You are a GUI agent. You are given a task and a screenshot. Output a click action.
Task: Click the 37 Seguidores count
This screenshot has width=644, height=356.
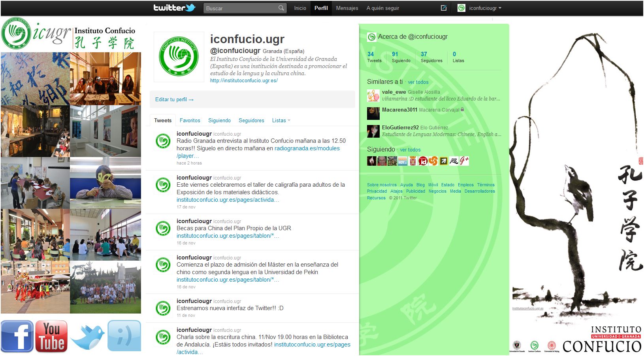431,57
